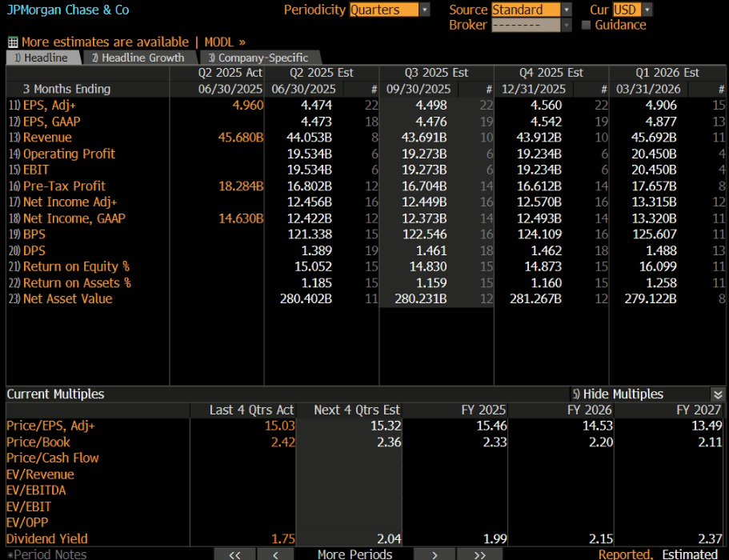Click the More Periods button
The image size is (729, 560).
click(x=355, y=554)
